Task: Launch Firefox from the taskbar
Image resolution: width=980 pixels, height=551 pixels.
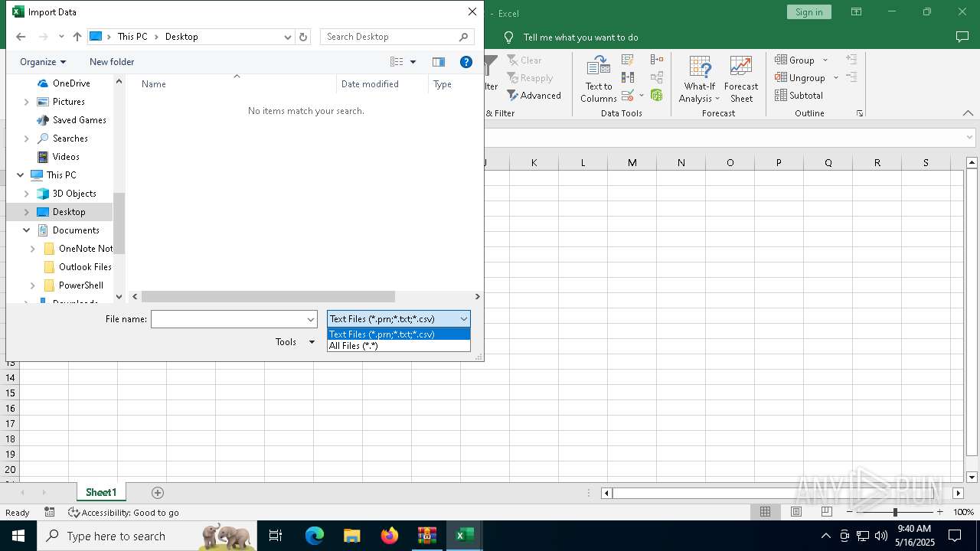Action: 390,536
